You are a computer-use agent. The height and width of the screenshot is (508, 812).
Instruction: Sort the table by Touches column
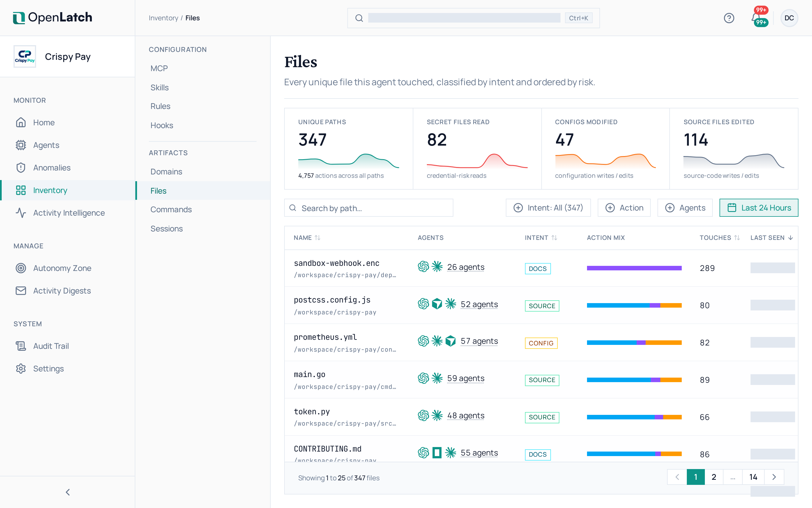720,238
